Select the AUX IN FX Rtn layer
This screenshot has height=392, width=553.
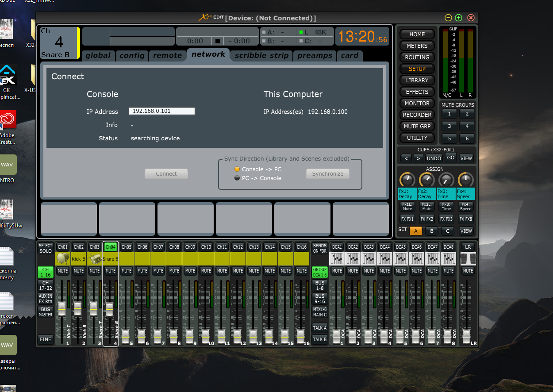tap(45, 299)
